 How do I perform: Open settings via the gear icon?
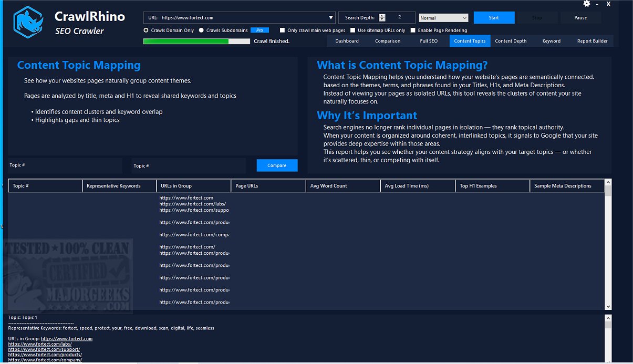pos(587,4)
